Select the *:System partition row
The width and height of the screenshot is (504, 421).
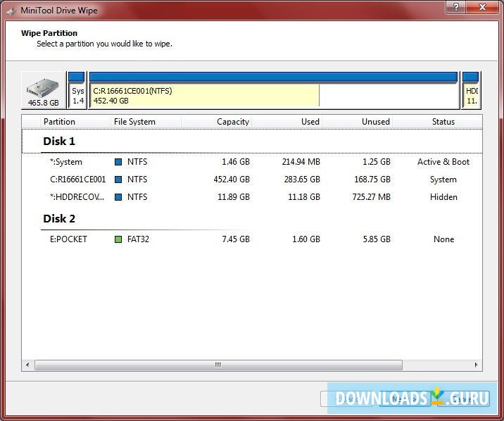point(252,162)
